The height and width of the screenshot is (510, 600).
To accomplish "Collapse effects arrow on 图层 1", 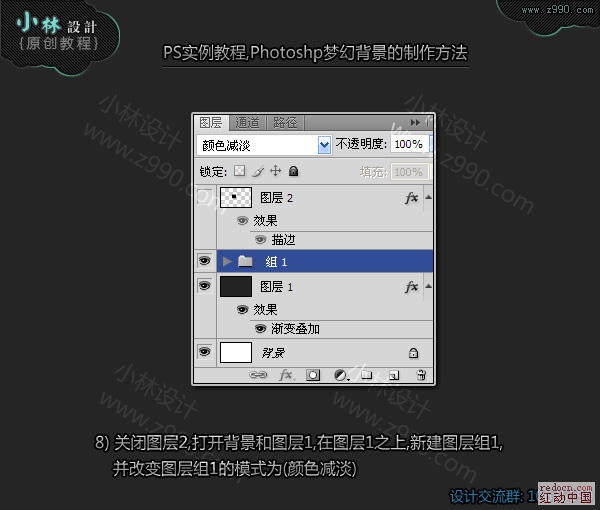I will (429, 286).
